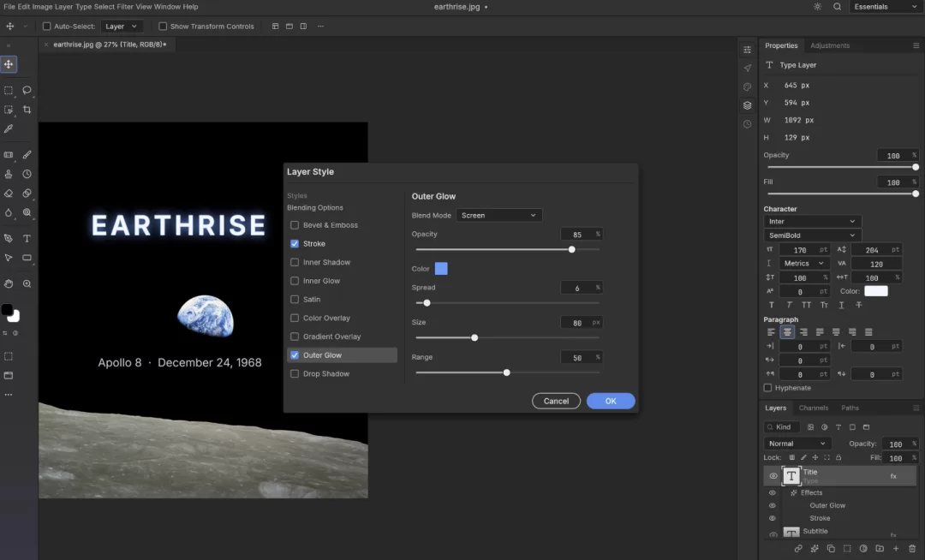Select the Clone Stamp tool
The height and width of the screenshot is (560, 925).
[9, 174]
